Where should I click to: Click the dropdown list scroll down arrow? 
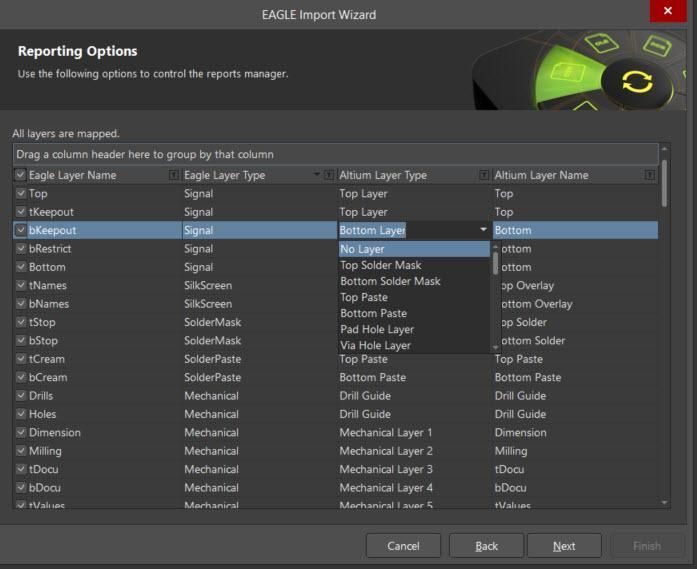496,348
